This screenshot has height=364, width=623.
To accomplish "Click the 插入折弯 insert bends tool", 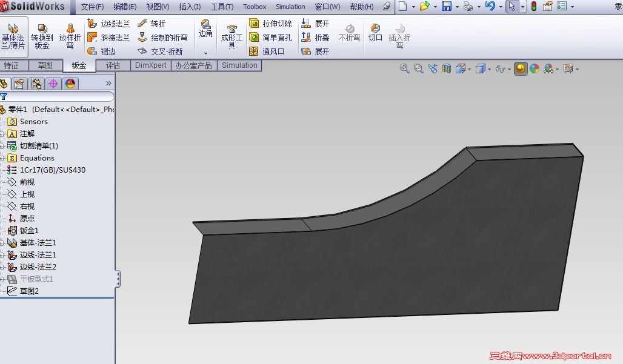I will 399,36.
